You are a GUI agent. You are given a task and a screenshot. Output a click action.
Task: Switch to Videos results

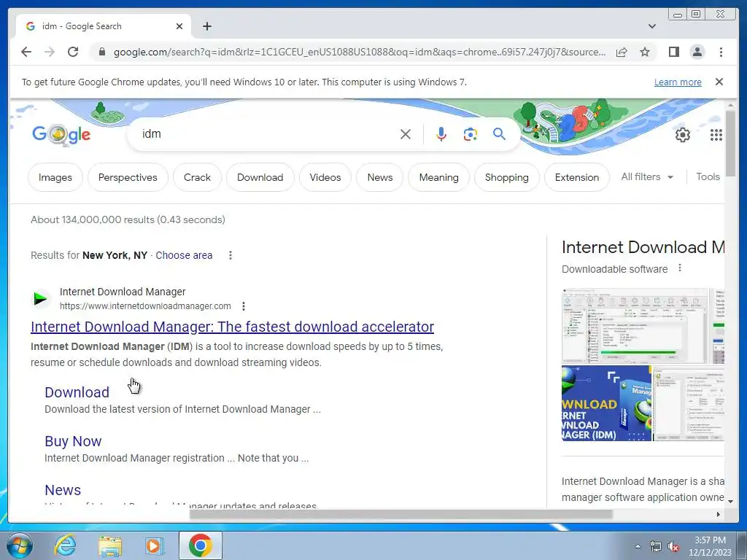click(325, 177)
